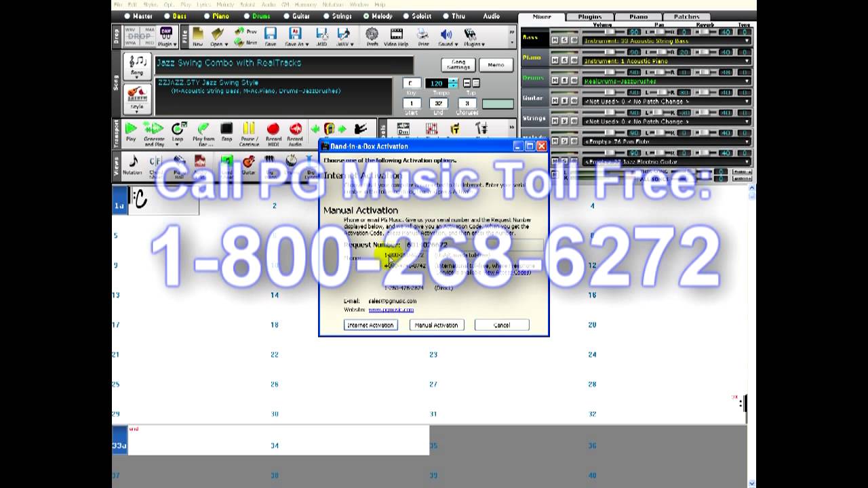Open Piano instrument dropdown Acoustic Piano
Viewport: 868px width, 488px height.
tap(667, 61)
